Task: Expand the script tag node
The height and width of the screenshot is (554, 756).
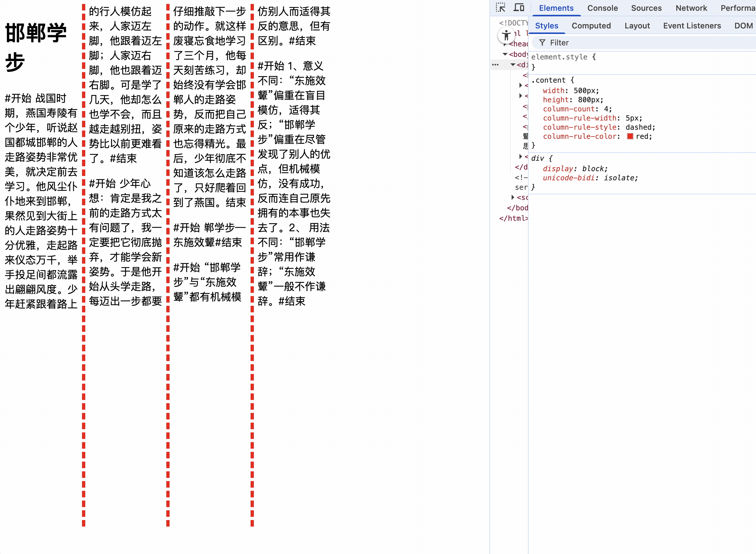Action: (513, 197)
